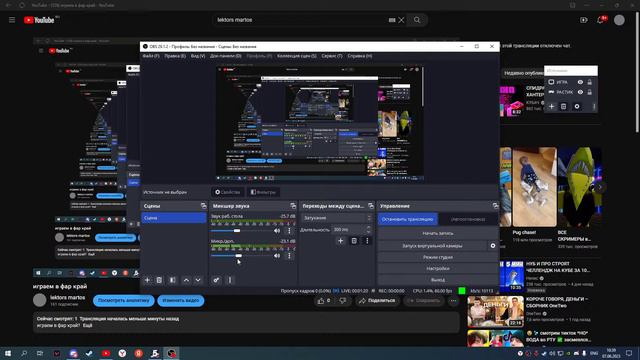Lock the ИГРА source
The width and height of the screenshot is (640, 360).
point(590,82)
